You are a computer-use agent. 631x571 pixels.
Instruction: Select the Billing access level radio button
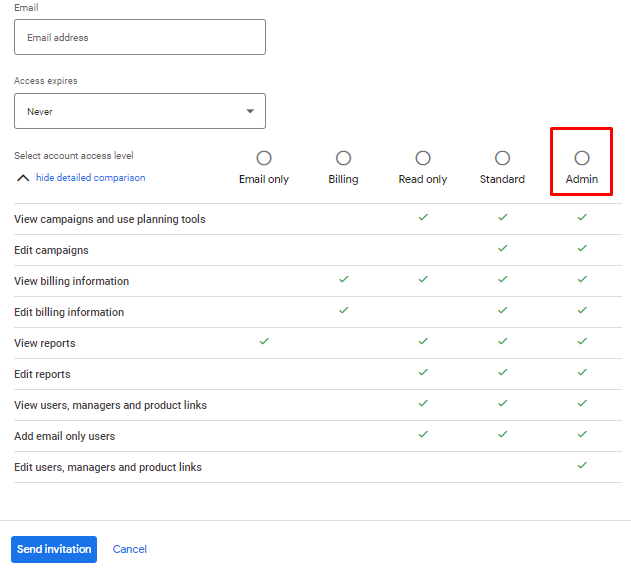343,158
